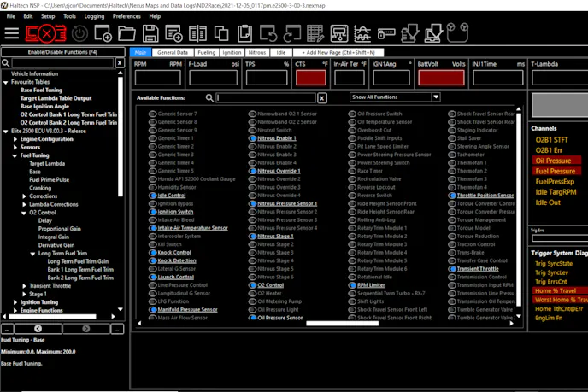588x392 pixels.
Task: Click the waveform data log icon
Action: pyautogui.click(x=362, y=34)
